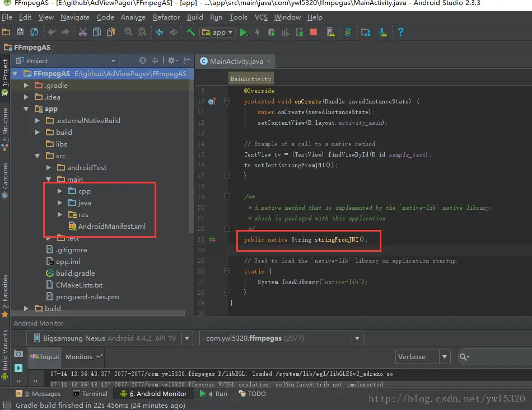
Task: Open the app run configuration dropdown
Action: pyautogui.click(x=217, y=32)
